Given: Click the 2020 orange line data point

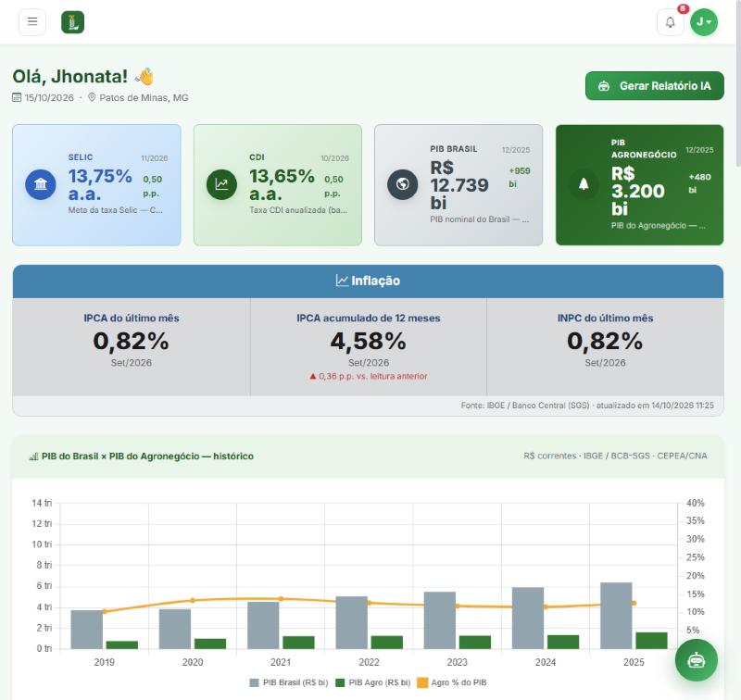Looking at the screenshot, I should click(x=193, y=600).
